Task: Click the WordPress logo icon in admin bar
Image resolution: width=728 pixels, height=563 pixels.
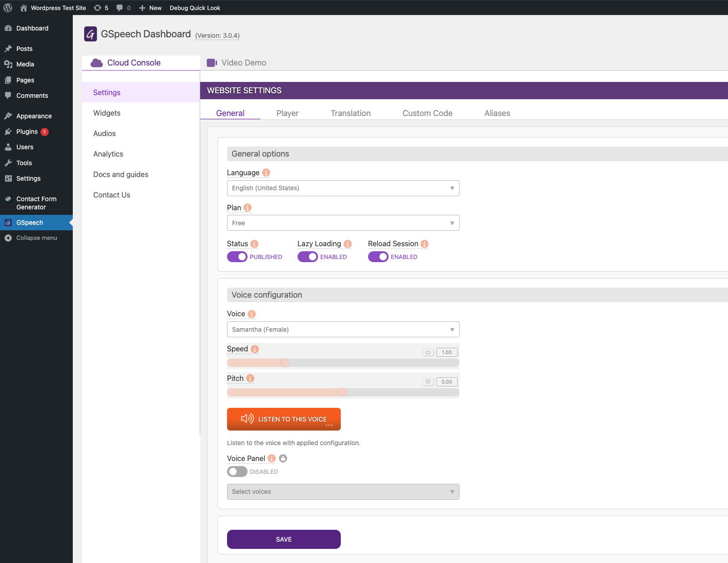Action: [x=8, y=8]
